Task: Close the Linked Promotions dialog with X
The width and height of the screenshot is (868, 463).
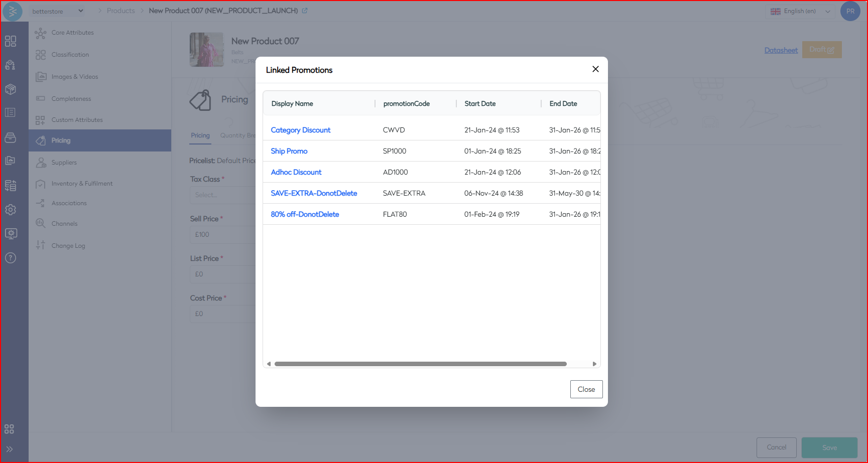Action: point(595,69)
